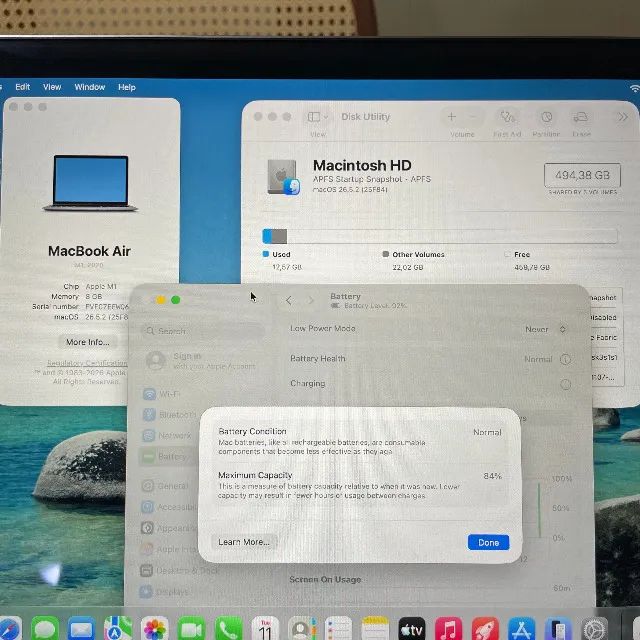Select Accessibility in Settings sidebar

tap(169, 507)
